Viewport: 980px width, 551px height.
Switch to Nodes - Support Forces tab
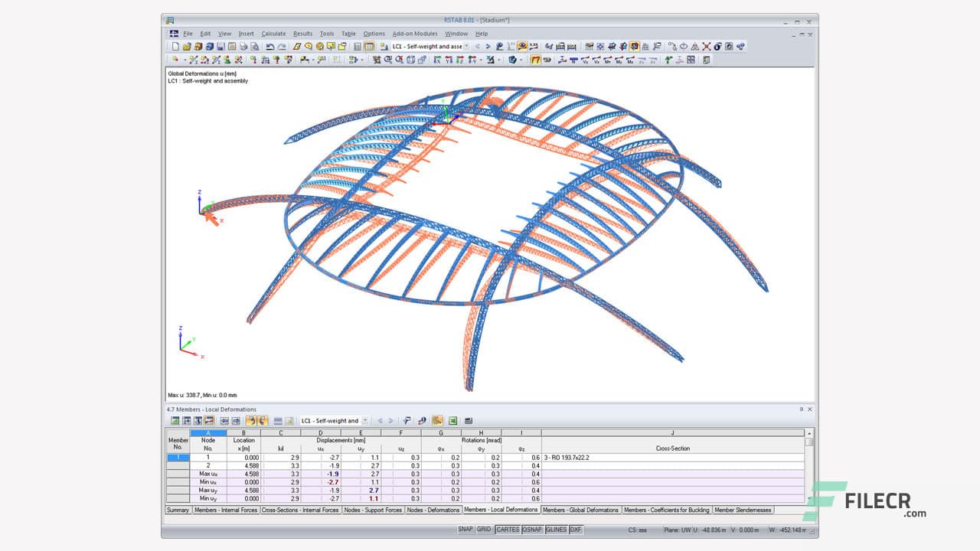coord(372,510)
